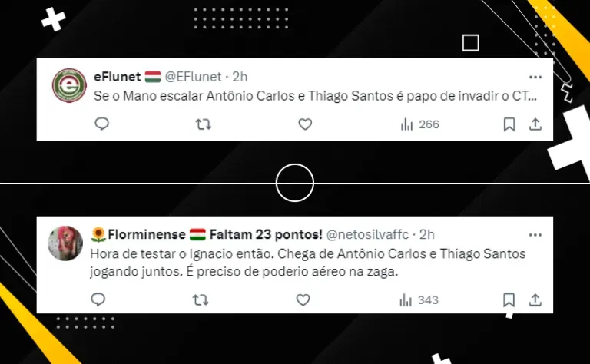Open the Florminense profile avatar
Screen dimensions: 590x364
click(x=65, y=243)
